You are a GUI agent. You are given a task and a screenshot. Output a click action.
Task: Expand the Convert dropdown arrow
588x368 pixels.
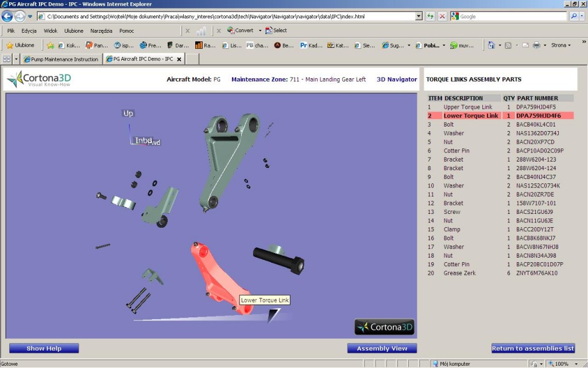[x=260, y=30]
